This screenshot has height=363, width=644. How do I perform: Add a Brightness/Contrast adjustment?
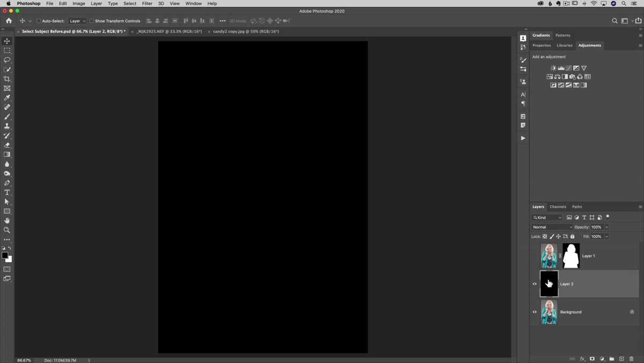[553, 68]
